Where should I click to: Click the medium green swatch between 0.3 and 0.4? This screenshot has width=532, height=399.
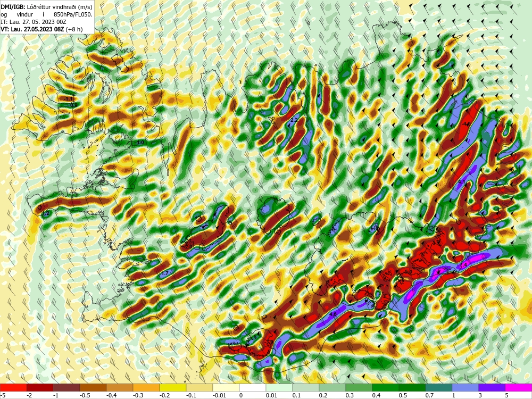tap(359, 387)
